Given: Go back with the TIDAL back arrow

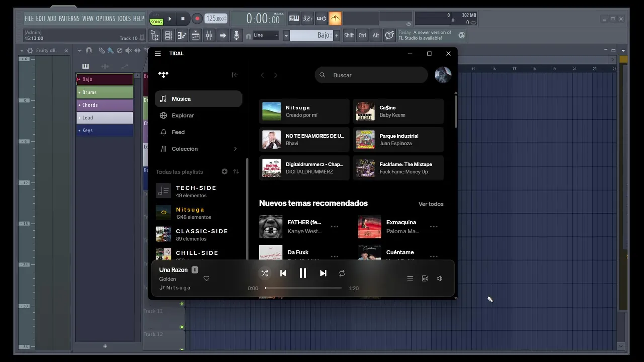Looking at the screenshot, I should pyautogui.click(x=262, y=75).
